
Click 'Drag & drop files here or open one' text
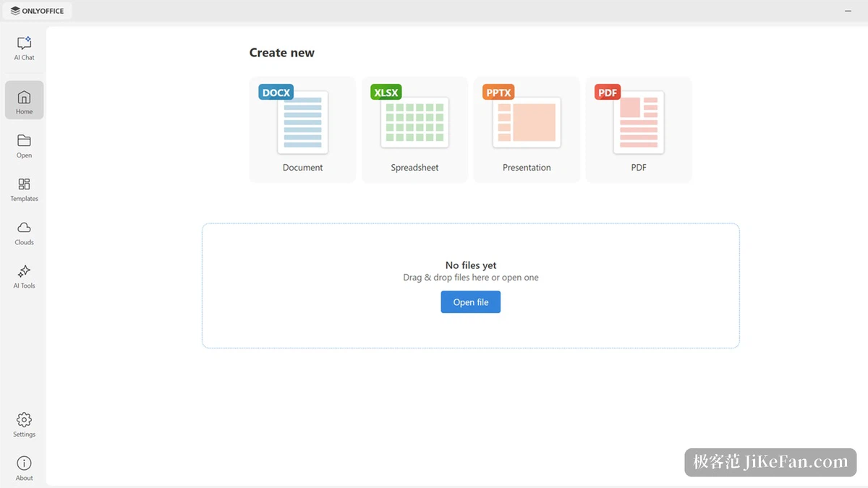click(x=471, y=278)
